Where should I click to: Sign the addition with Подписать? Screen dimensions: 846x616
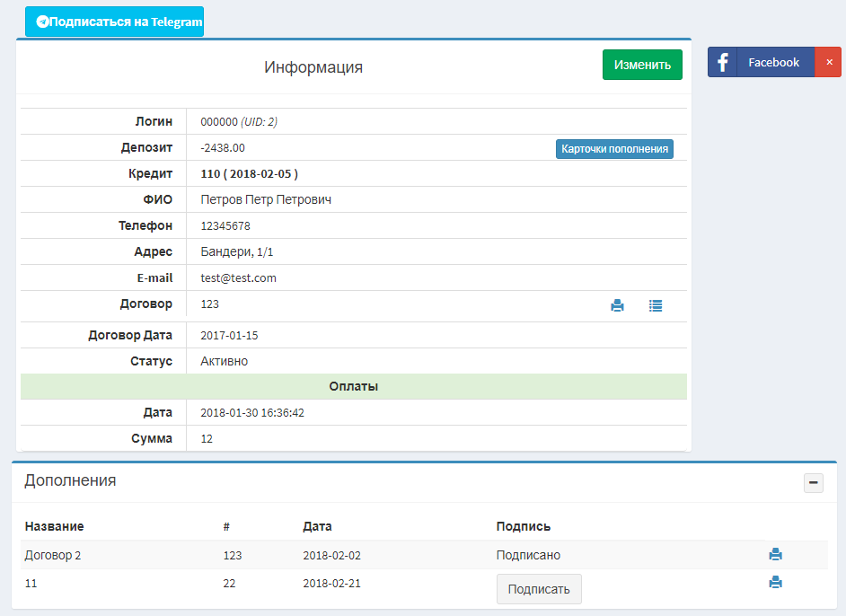[539, 589]
